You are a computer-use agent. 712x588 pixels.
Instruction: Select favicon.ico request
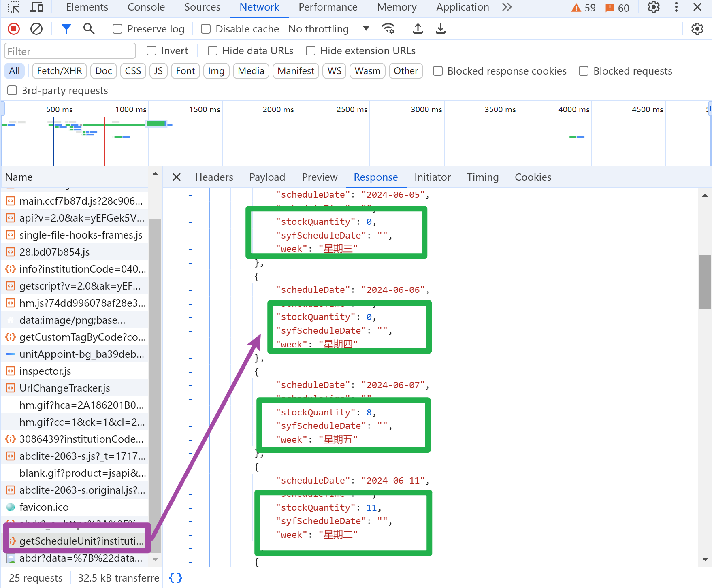75,507
